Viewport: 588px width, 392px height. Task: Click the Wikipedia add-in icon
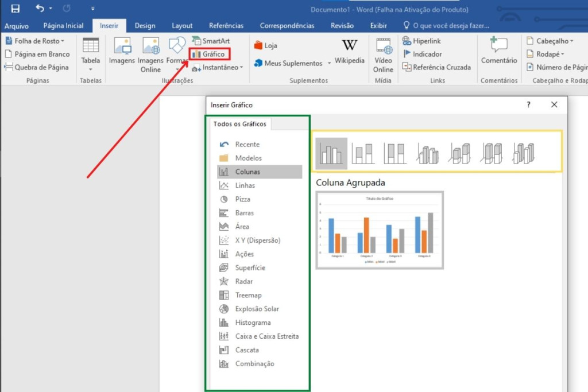[349, 52]
